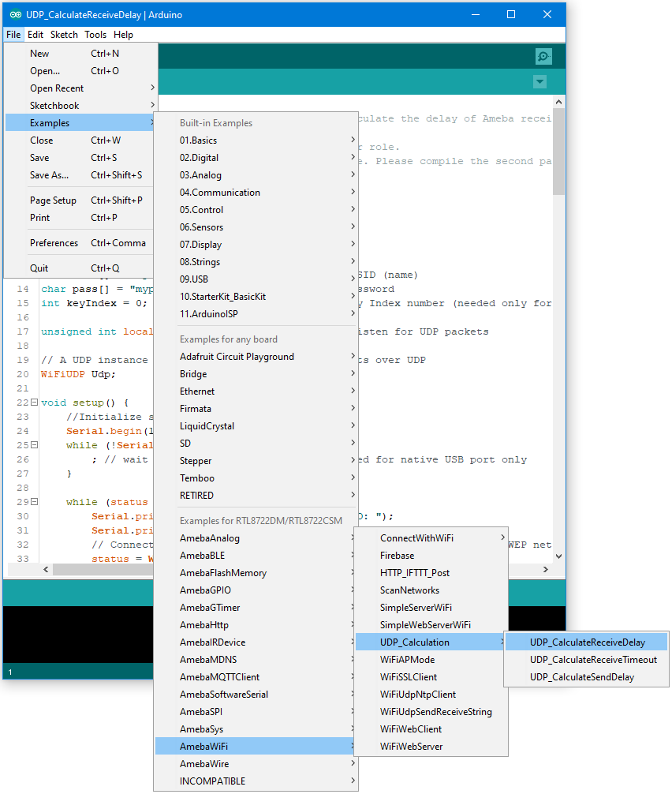Select Save in File menu

[x=80, y=158]
